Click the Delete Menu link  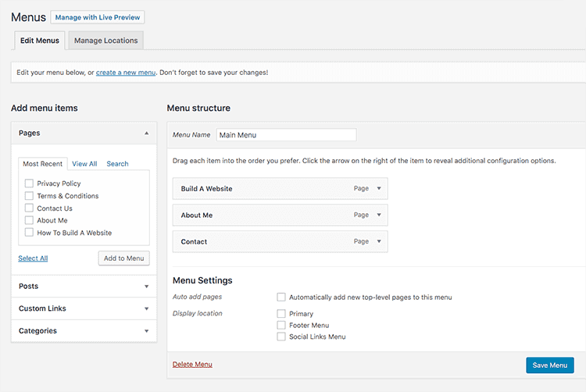[x=192, y=365]
